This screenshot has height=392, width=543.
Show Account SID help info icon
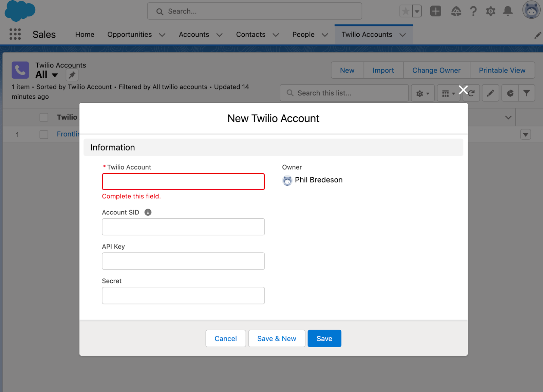pos(148,212)
